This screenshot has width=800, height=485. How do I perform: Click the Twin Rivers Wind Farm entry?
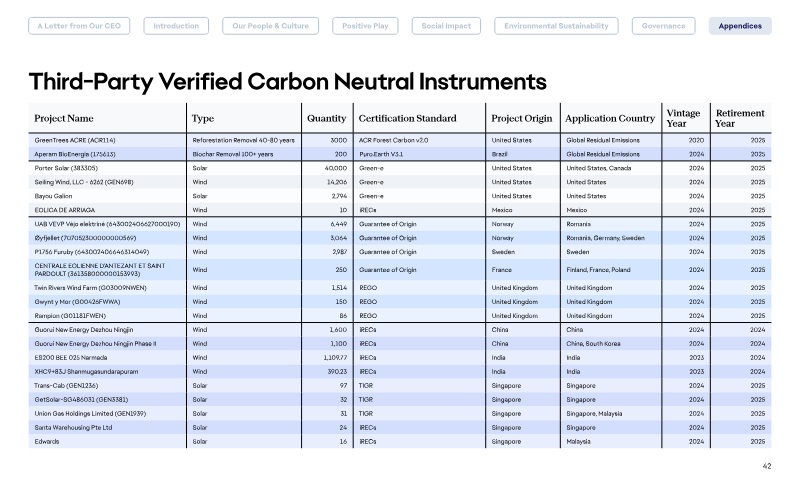coord(90,288)
